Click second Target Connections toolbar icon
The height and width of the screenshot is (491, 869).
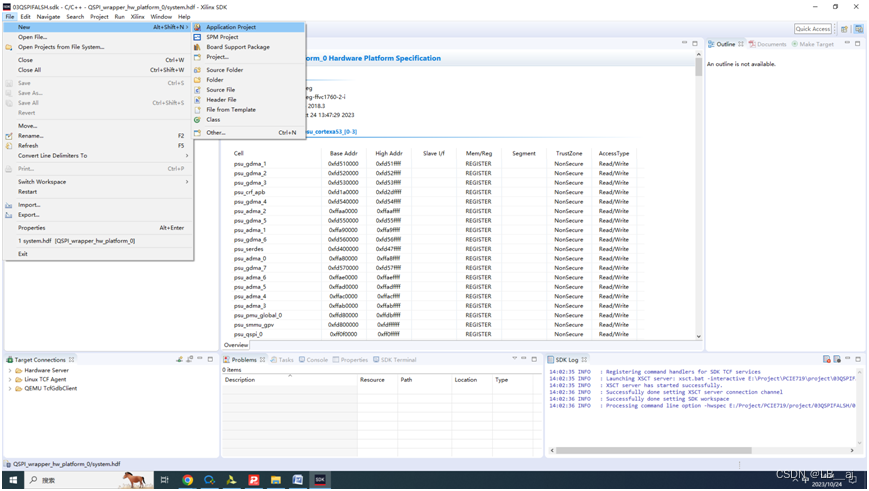(190, 359)
